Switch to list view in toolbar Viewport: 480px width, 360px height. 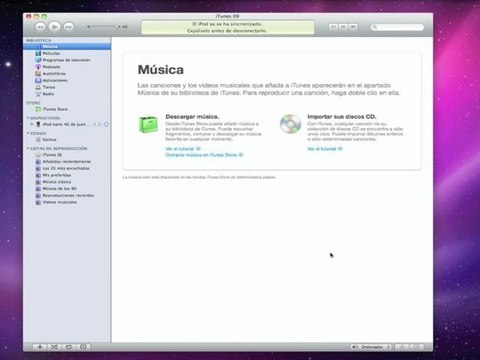pyautogui.click(x=333, y=27)
